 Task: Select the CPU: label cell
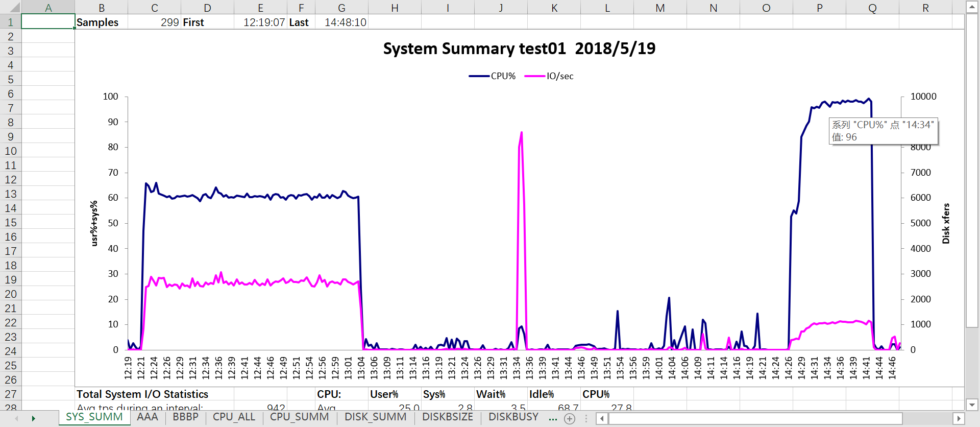coord(341,394)
